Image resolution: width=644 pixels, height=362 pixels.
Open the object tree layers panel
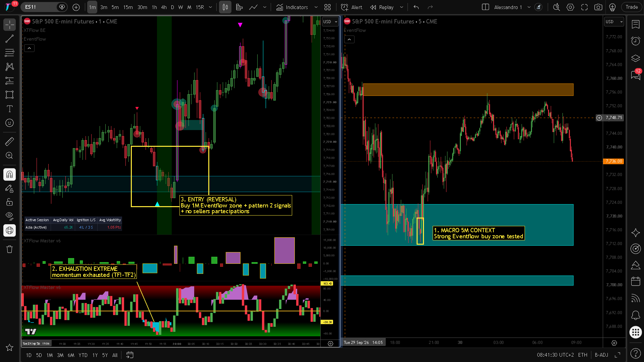point(636,58)
